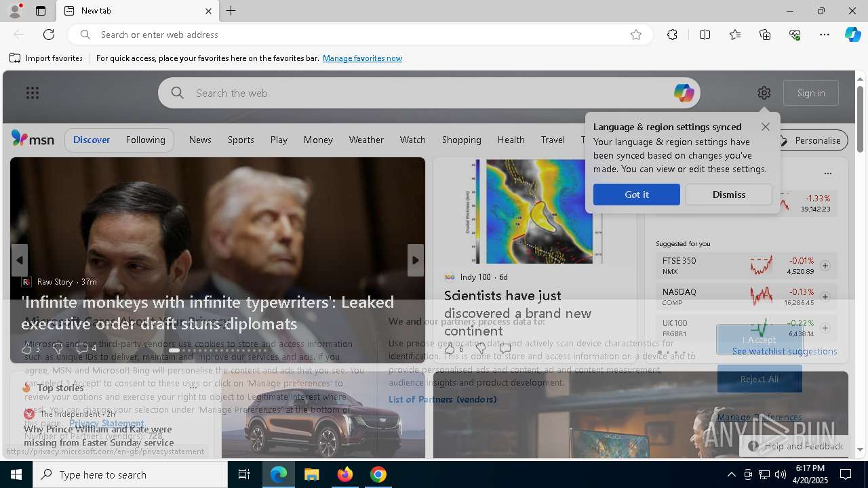Switch to the Following tab

[x=145, y=140]
